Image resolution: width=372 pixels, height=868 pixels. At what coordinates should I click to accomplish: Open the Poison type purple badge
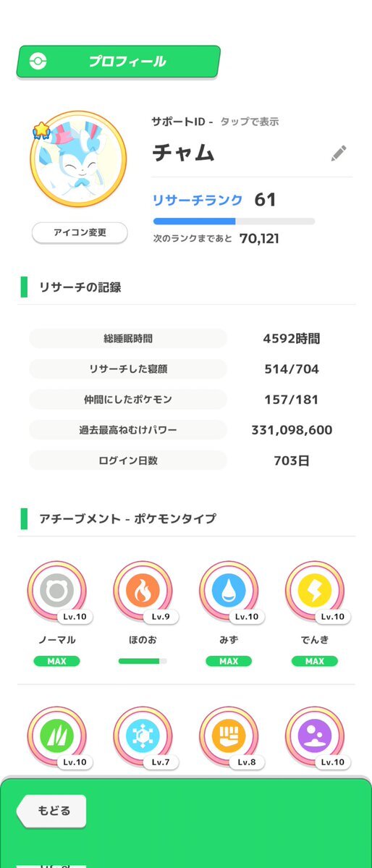tap(314, 736)
